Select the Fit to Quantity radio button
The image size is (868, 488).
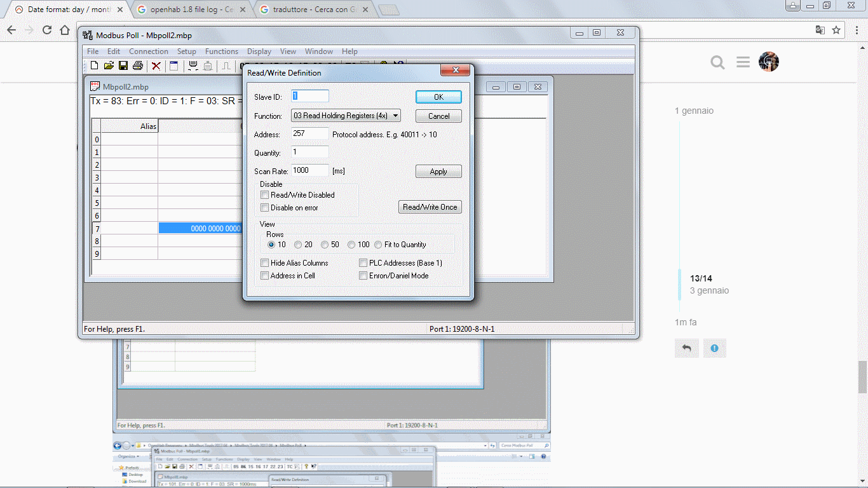pyautogui.click(x=378, y=245)
